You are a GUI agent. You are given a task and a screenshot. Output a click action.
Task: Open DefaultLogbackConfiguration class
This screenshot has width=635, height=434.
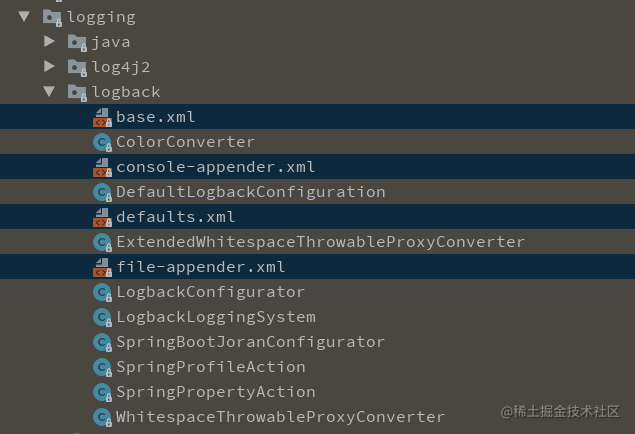click(250, 192)
